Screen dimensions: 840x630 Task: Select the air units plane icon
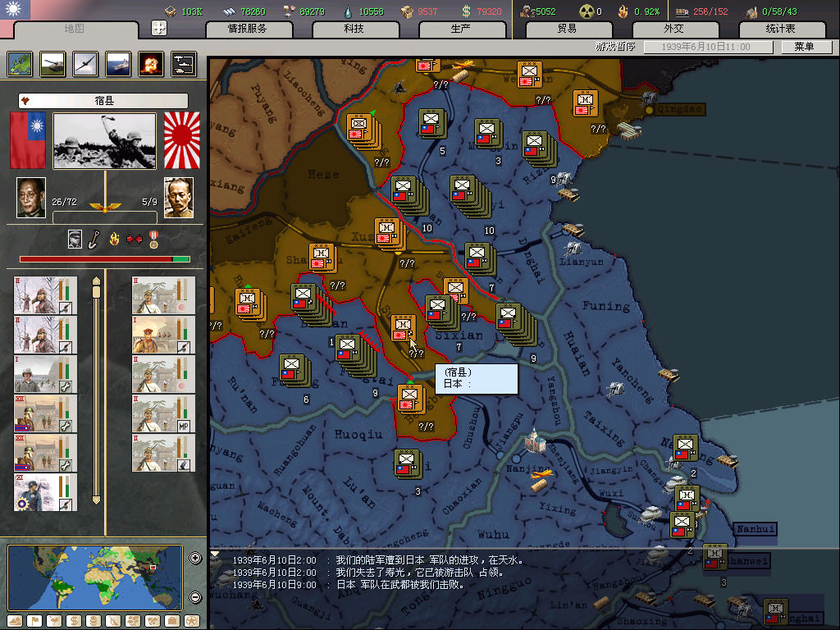point(85,64)
